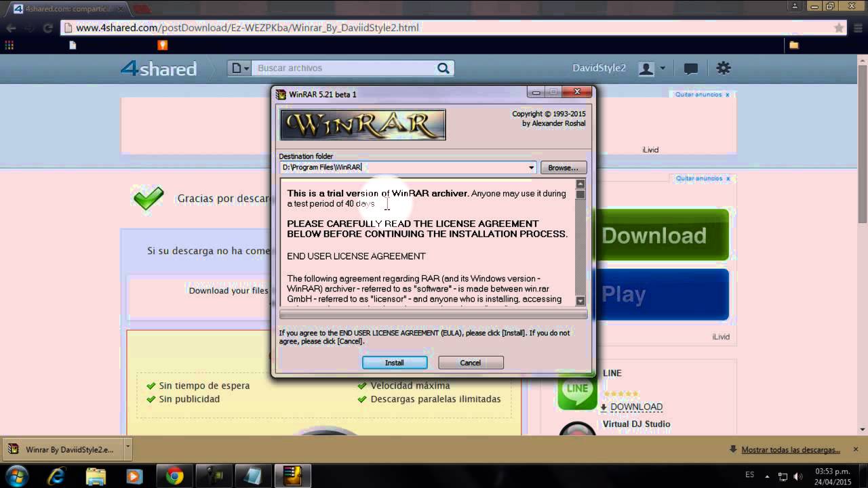Screen dimensions: 868x488
Task: Open the file type dropdown in 4shared search
Action: (x=239, y=68)
